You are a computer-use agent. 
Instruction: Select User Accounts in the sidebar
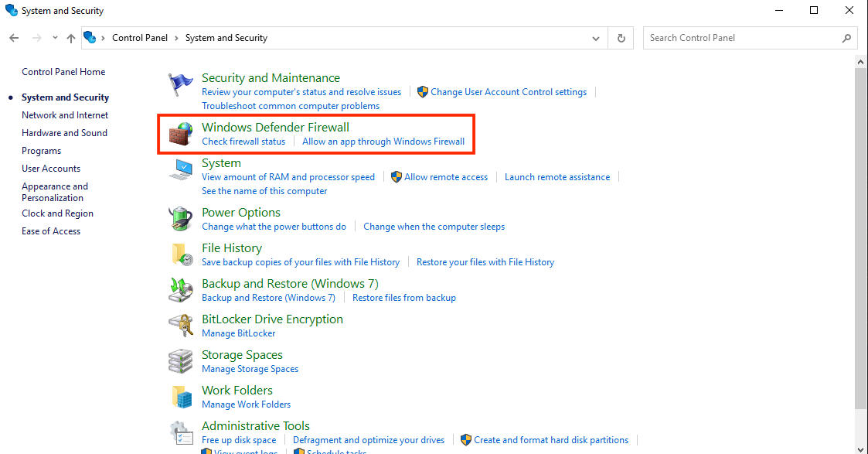pyautogui.click(x=51, y=169)
